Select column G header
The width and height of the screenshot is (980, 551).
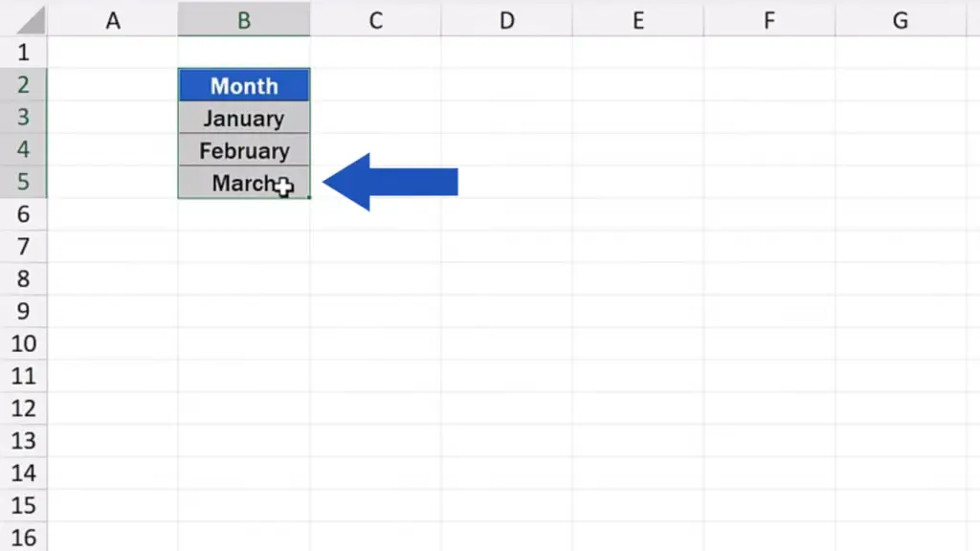(x=901, y=19)
